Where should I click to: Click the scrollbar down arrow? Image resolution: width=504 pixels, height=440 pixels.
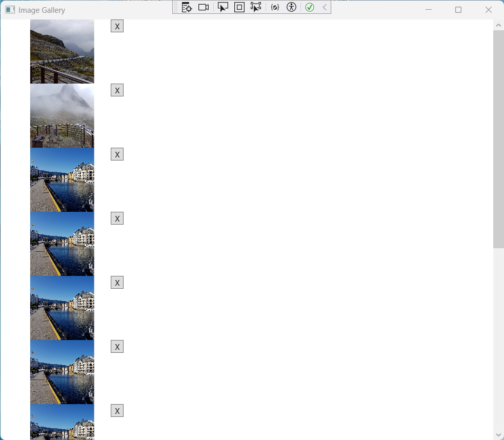(498, 435)
